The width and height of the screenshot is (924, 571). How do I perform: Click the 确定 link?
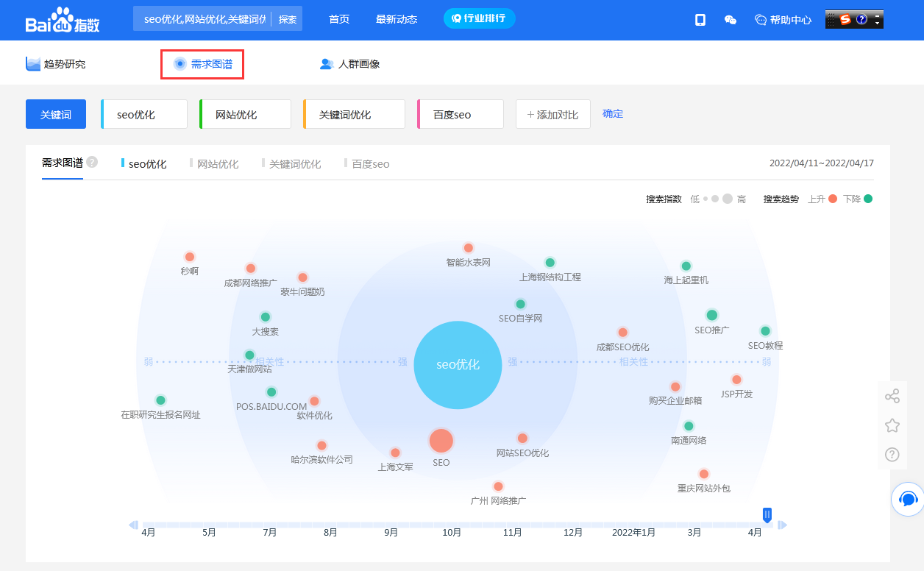click(612, 114)
